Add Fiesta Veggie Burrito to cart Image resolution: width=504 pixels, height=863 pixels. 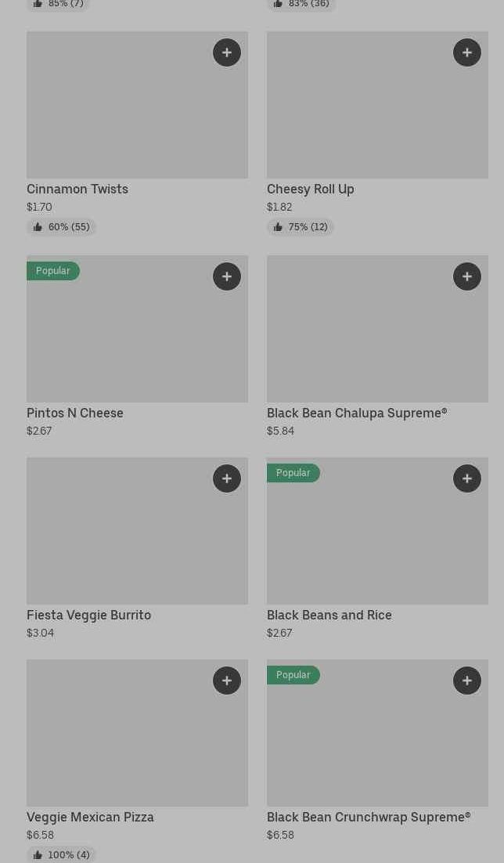click(x=227, y=478)
